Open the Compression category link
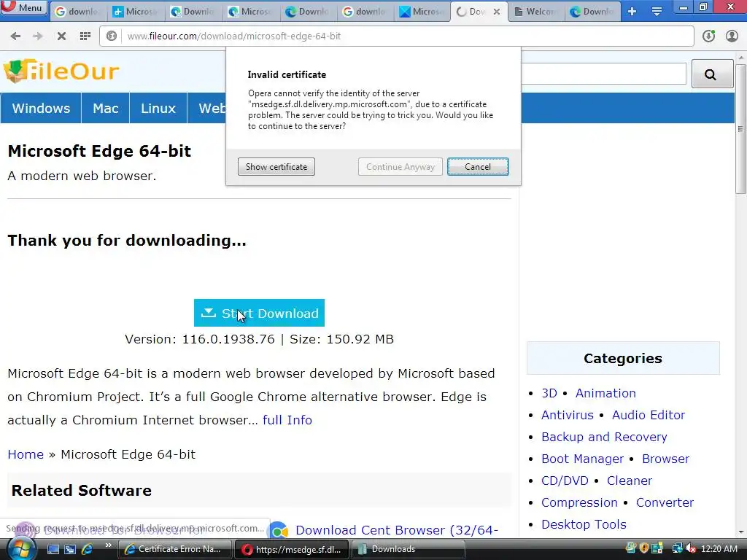747x560 pixels. [579, 503]
